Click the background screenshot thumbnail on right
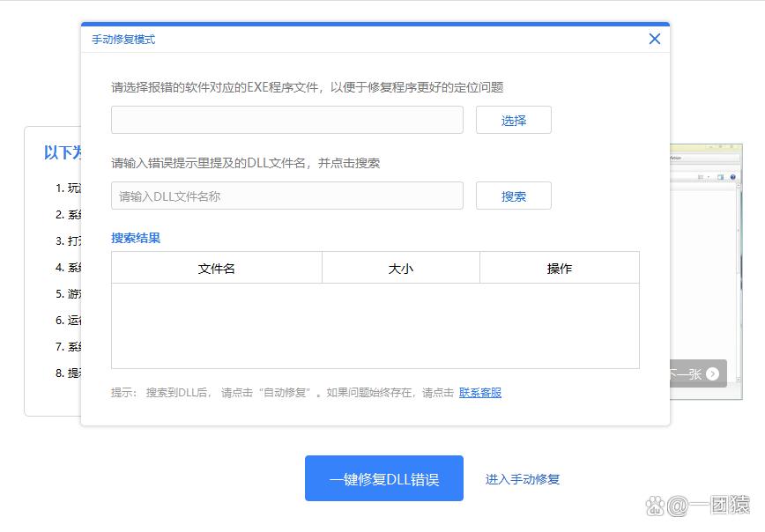Image resolution: width=765 pixels, height=532 pixels. tap(706, 271)
